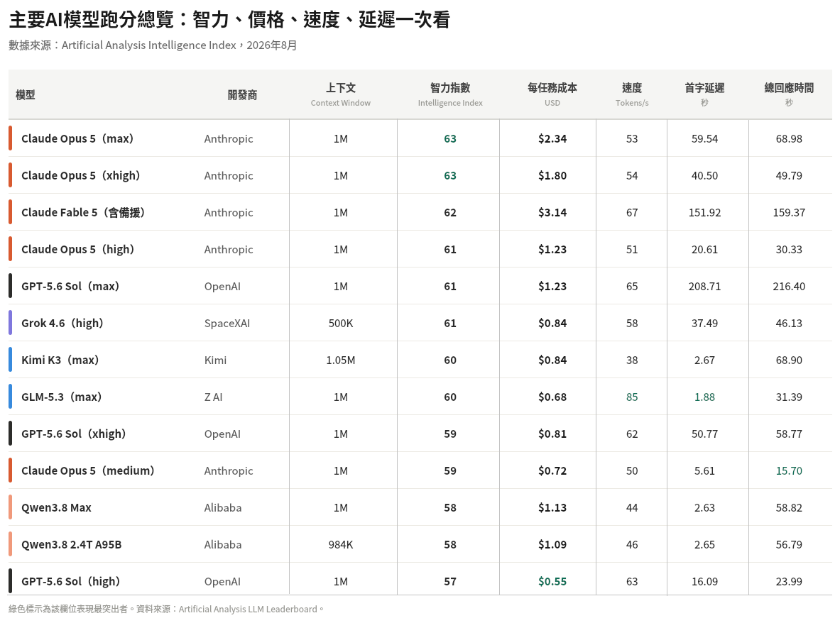
Task: Click the 1.05M context window value
Action: coord(341,360)
